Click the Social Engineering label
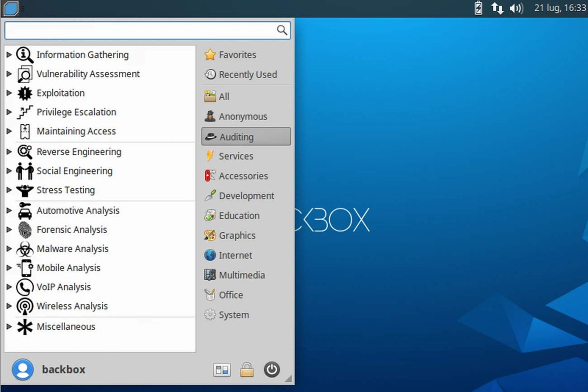 [x=75, y=171]
